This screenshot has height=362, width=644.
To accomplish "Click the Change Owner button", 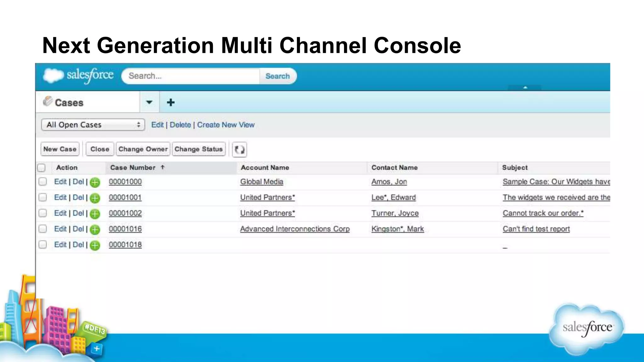I will [x=143, y=149].
